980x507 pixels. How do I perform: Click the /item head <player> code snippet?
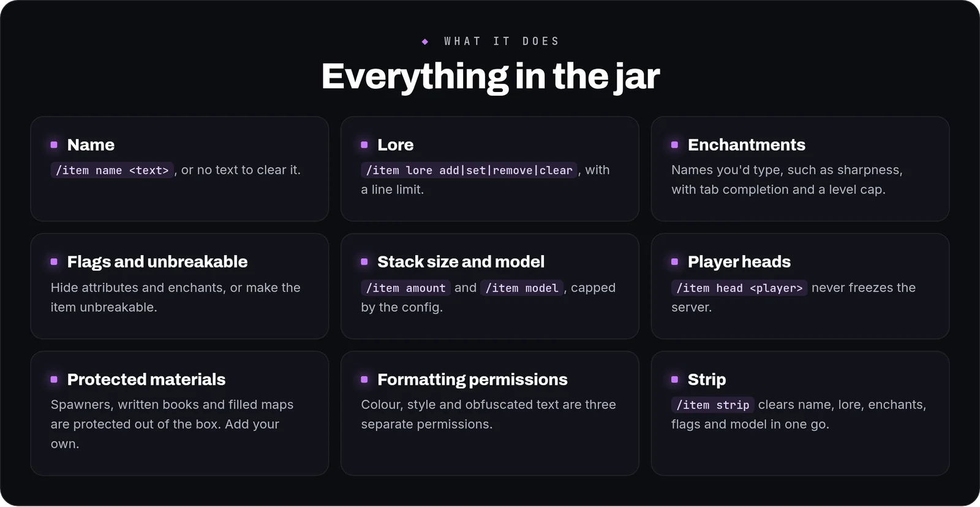739,288
